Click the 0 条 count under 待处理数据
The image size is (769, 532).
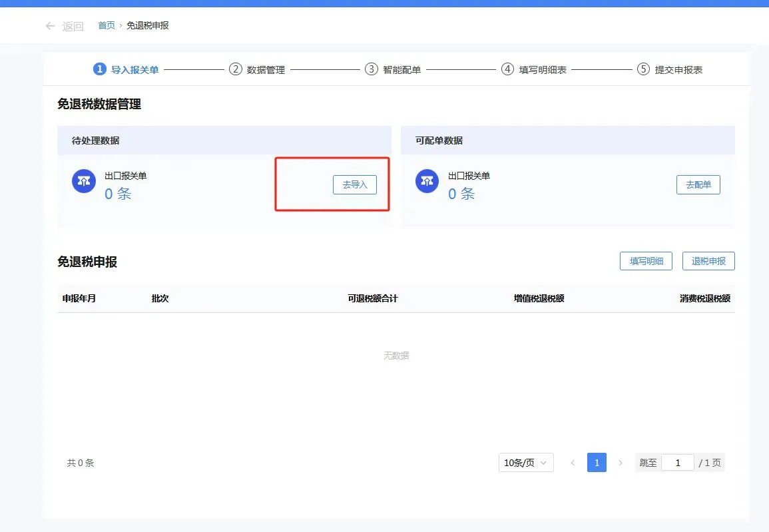pos(117,194)
